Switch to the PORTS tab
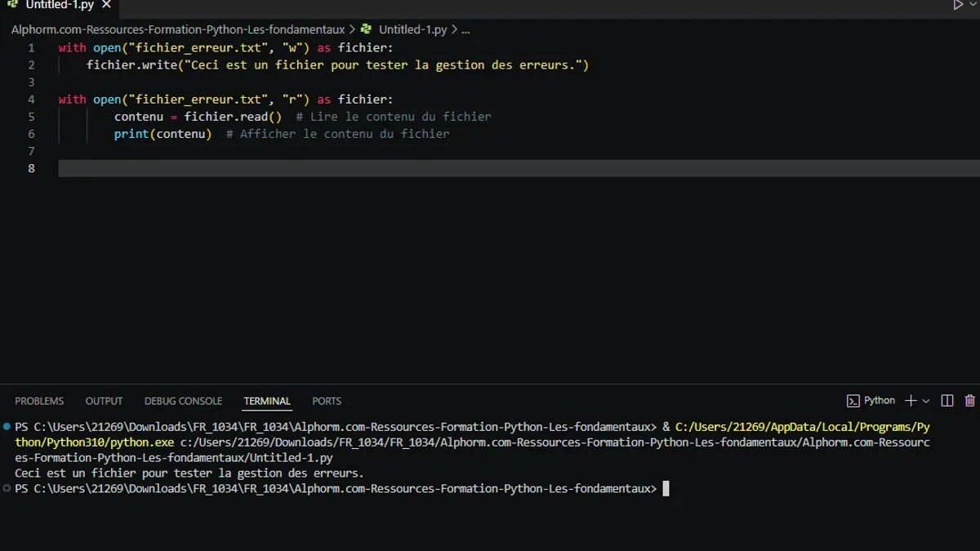 (x=327, y=401)
